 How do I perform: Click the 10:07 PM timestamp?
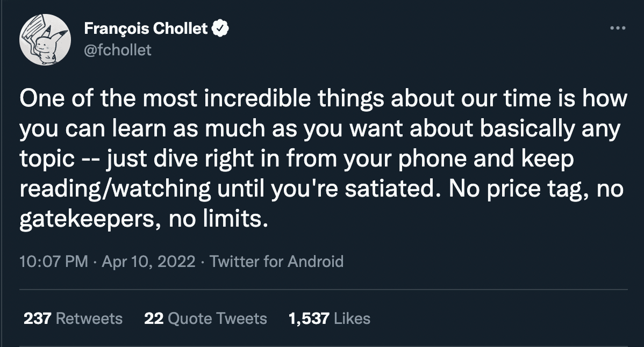coord(54,261)
